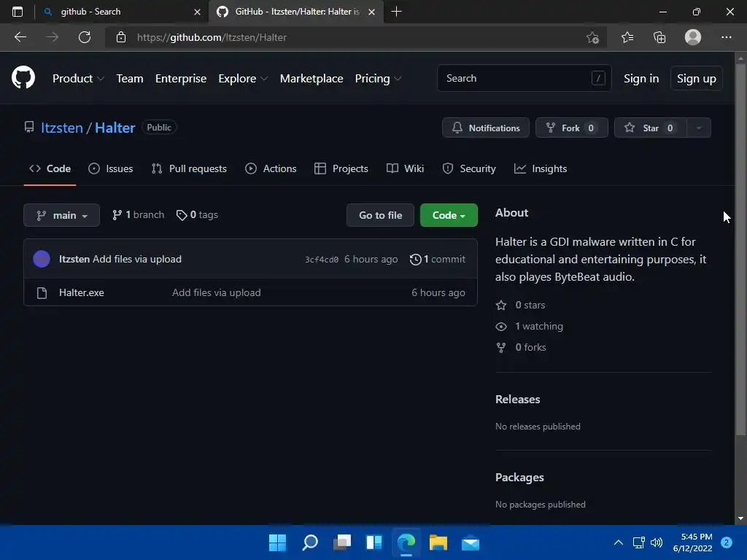Click the Go to file button
The image size is (747, 560).
[380, 215]
